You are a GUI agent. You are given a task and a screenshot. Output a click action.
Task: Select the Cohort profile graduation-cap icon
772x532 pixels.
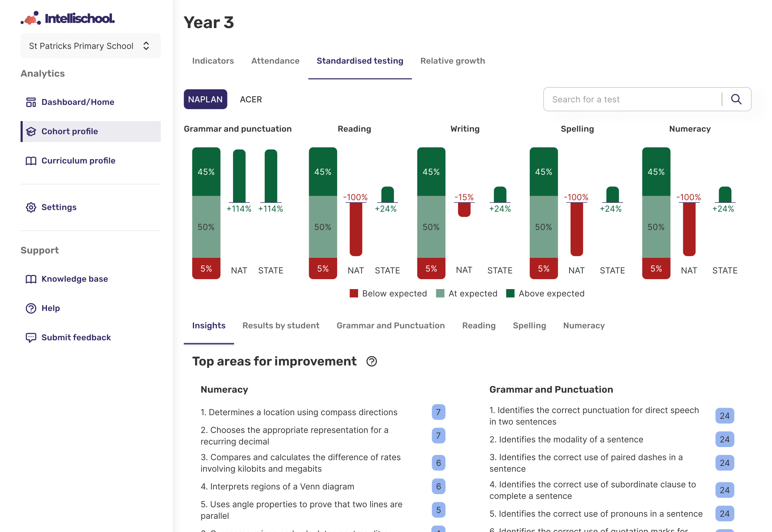point(31,131)
